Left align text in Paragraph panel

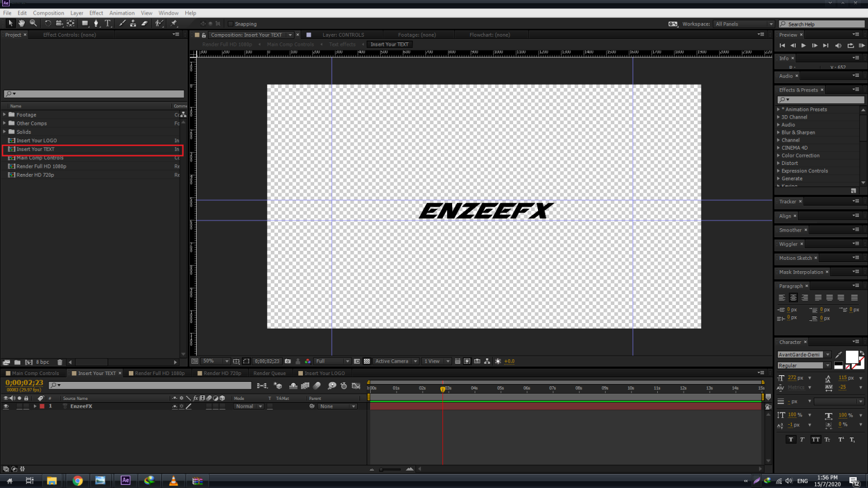coord(782,297)
